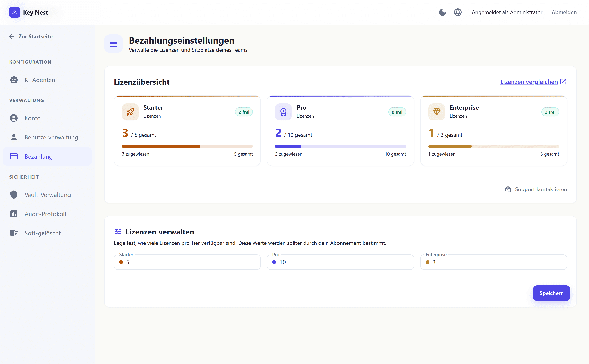Focus the Pro license count field
The image size is (589, 364).
340,262
